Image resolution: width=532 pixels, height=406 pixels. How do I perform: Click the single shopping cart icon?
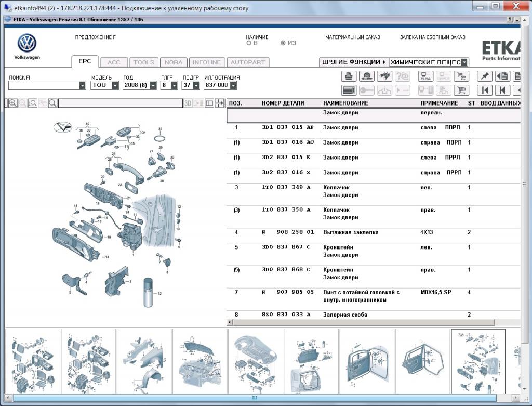click(x=461, y=90)
